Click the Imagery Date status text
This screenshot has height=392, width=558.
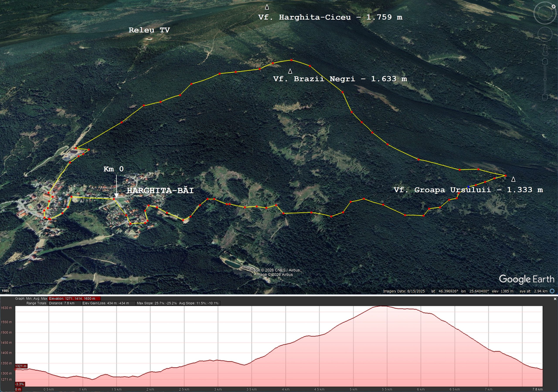pyautogui.click(x=404, y=291)
